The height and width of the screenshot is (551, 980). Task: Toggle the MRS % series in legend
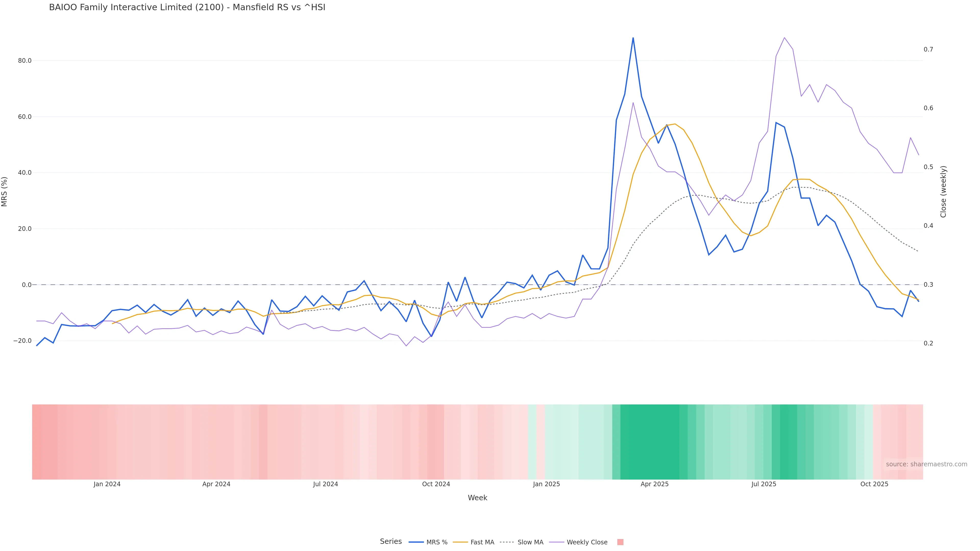coord(436,542)
